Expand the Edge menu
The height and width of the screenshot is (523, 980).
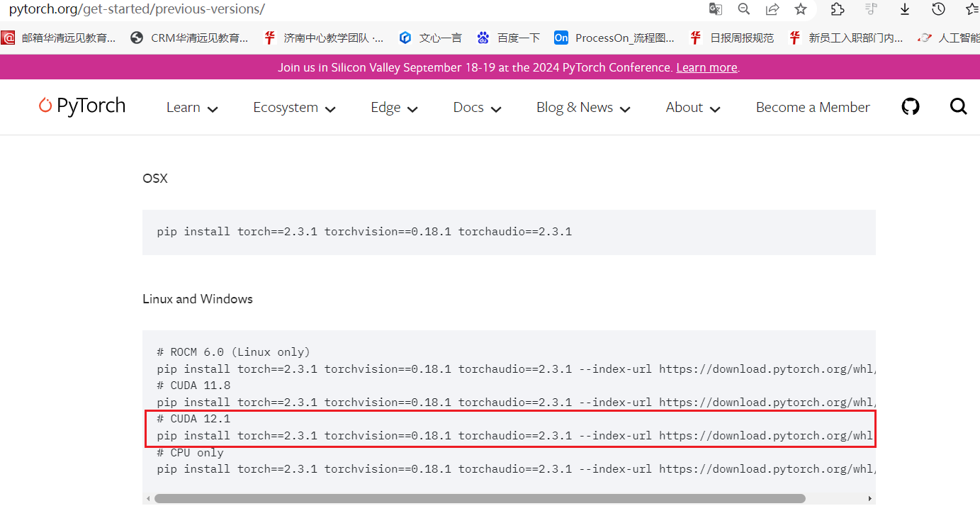(394, 107)
